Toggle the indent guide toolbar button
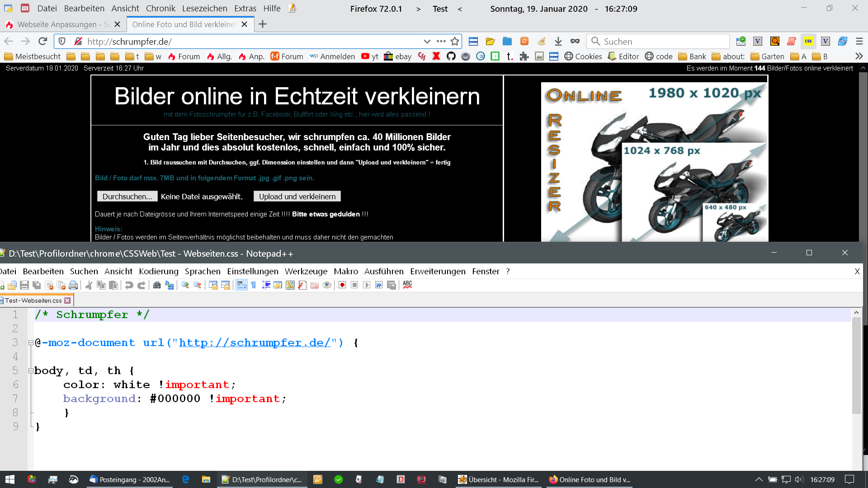The width and height of the screenshot is (868, 488). tap(266, 285)
